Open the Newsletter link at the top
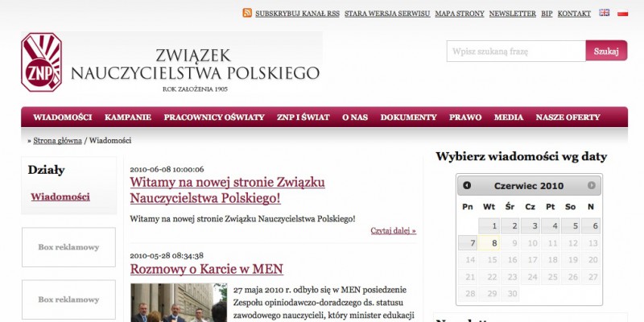This screenshot has height=322, width=644. click(x=513, y=14)
